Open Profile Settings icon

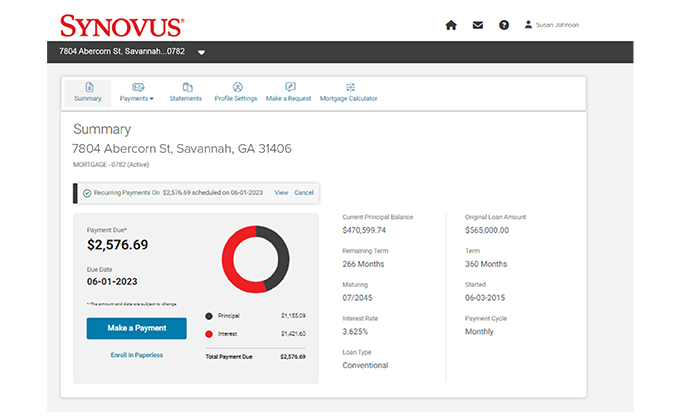(x=238, y=88)
